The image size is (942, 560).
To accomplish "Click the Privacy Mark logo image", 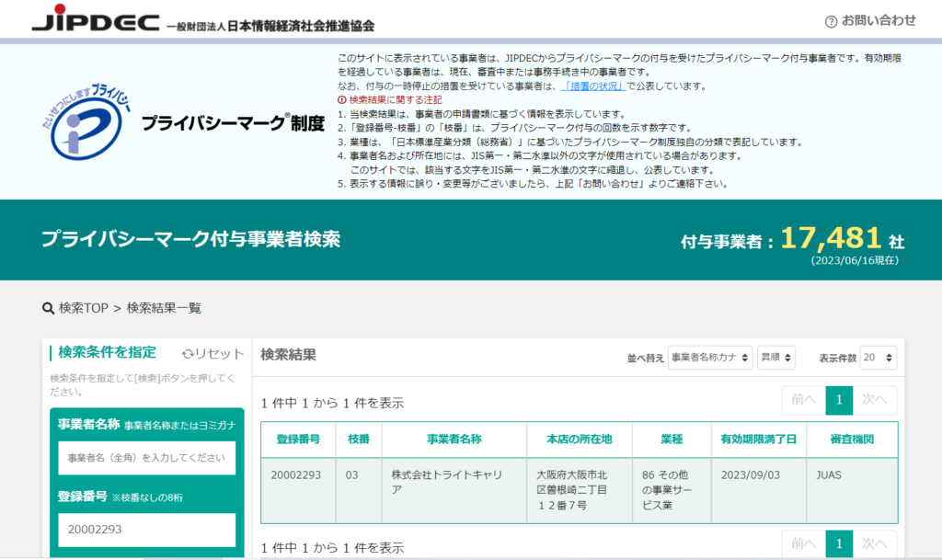I will click(x=86, y=122).
